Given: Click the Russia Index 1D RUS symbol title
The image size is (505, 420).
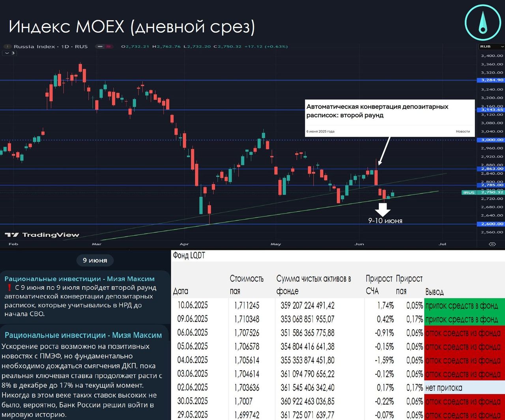Looking at the screenshot, I should click(51, 47).
